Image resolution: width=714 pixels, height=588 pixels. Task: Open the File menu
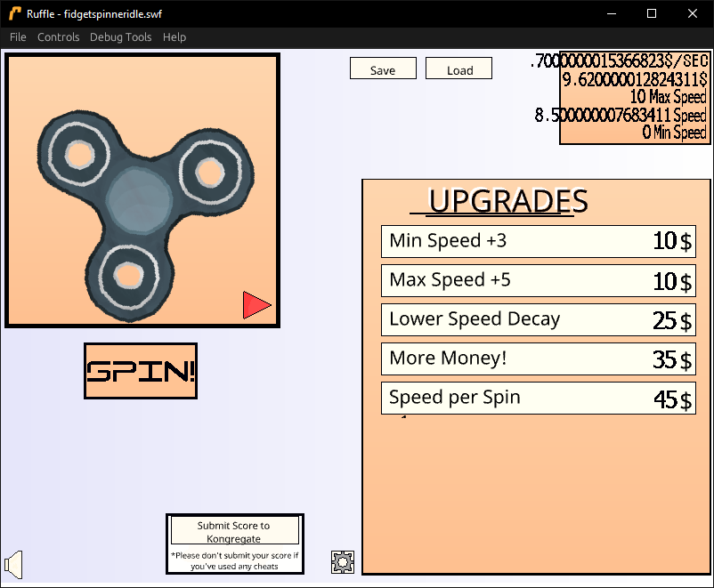pyautogui.click(x=17, y=37)
